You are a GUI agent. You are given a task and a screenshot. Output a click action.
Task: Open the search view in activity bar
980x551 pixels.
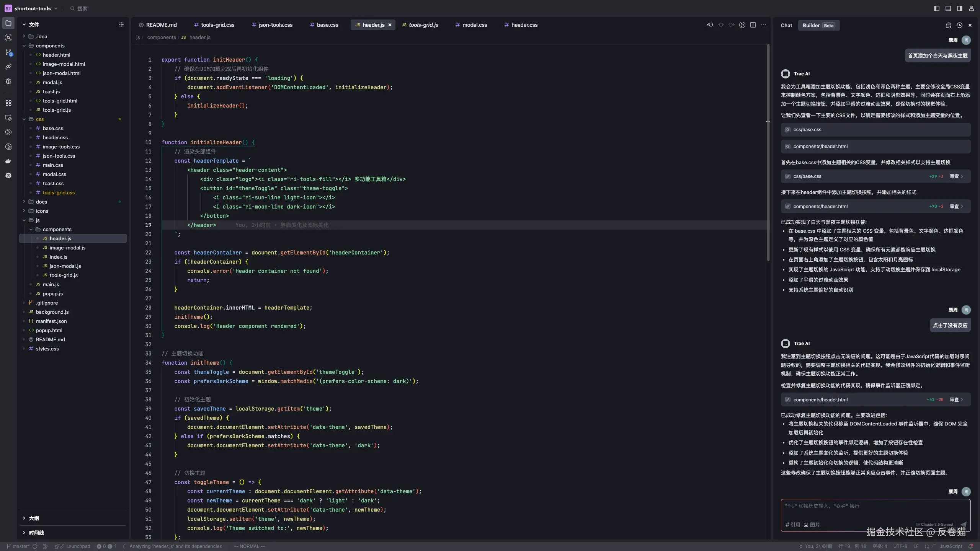click(8, 37)
